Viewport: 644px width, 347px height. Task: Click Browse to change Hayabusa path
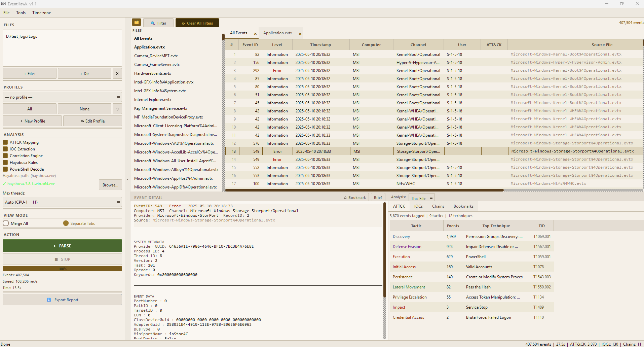pyautogui.click(x=110, y=185)
